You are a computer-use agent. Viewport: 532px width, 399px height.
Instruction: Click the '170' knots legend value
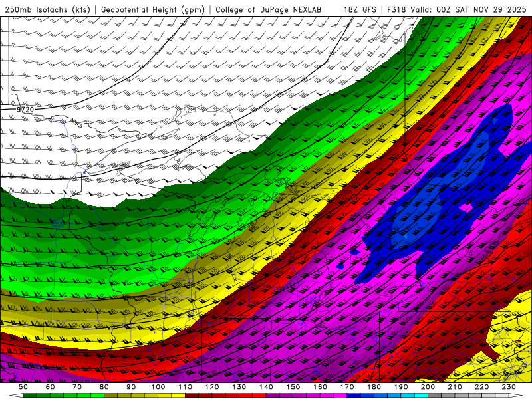[x=347, y=387]
